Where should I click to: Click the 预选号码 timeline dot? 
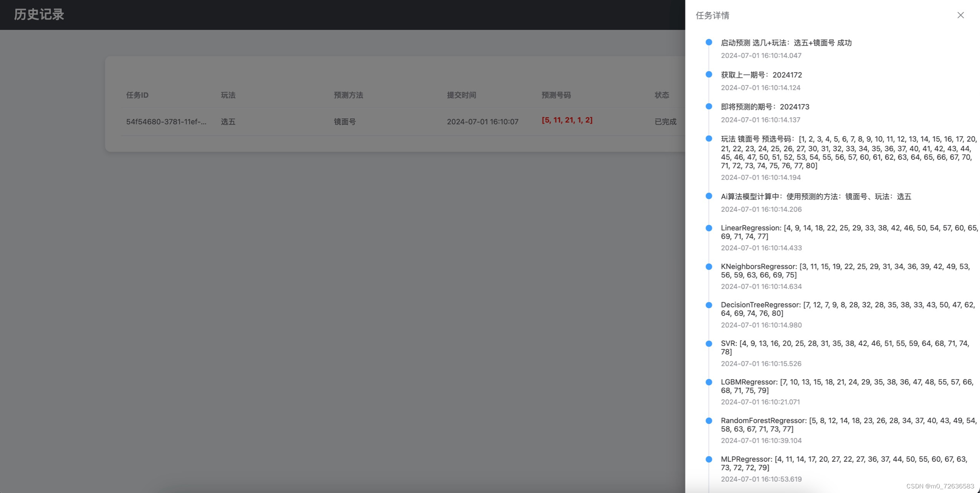pyautogui.click(x=709, y=139)
